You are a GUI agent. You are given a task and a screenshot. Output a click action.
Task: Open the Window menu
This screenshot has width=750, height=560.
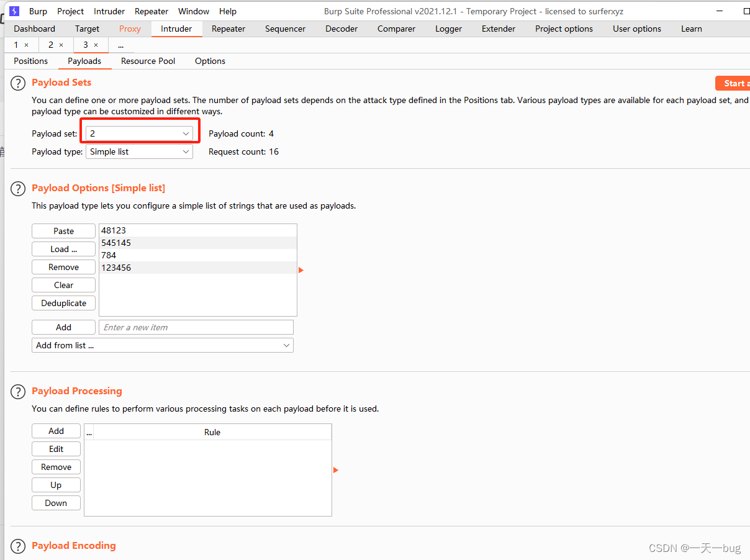194,11
